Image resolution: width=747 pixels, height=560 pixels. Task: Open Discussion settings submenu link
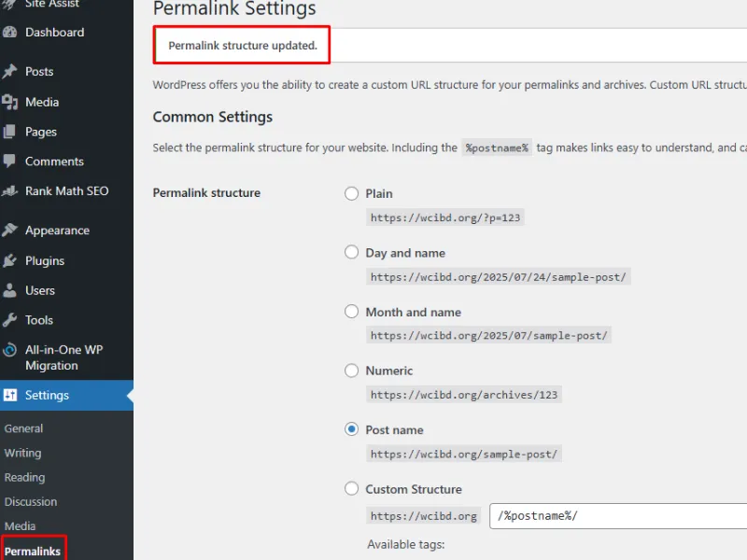pyautogui.click(x=31, y=501)
